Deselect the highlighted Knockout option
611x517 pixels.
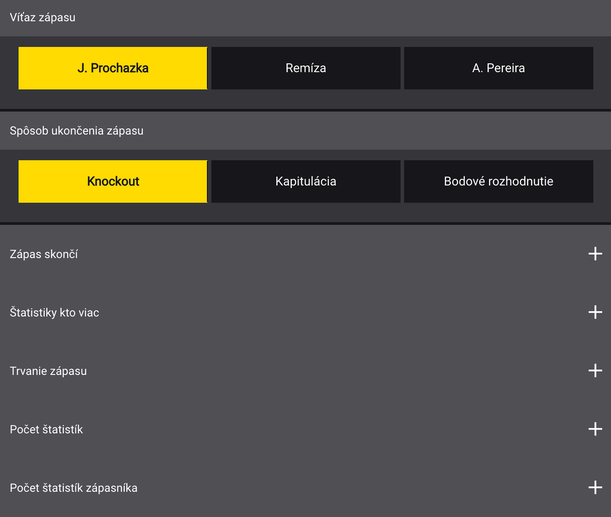point(113,181)
